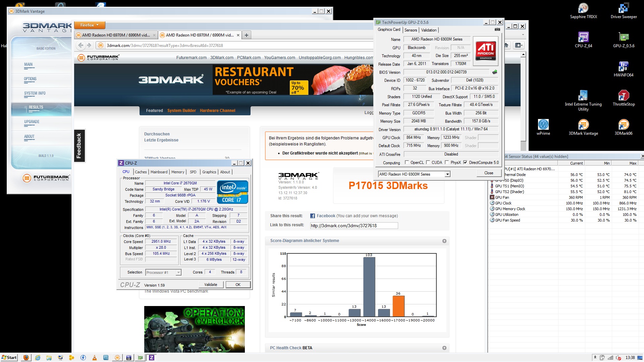The height and width of the screenshot is (362, 644).
Task: Toggle the DirectCompute 5.0 checkbox
Action: (x=465, y=162)
